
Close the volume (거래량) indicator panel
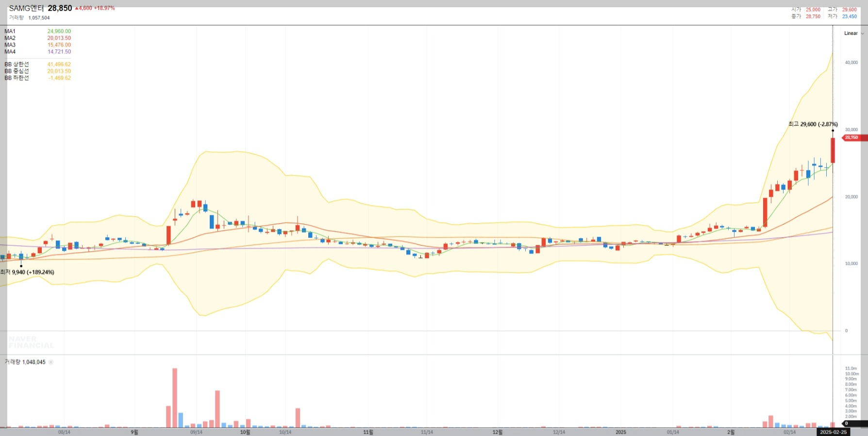51,362
